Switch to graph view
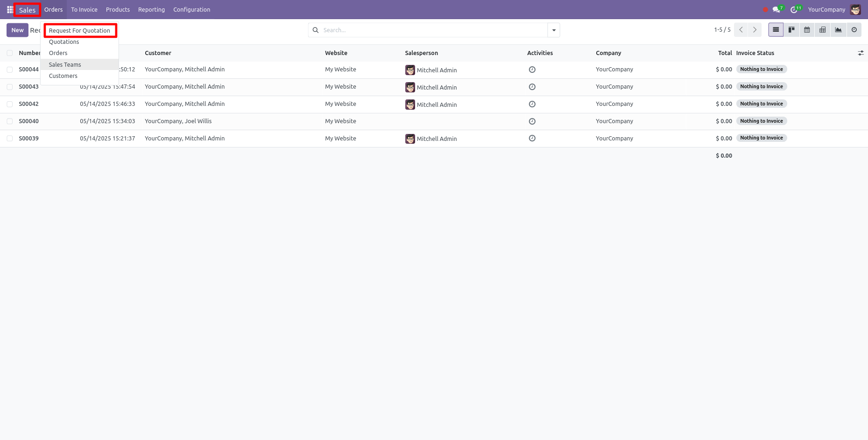Screen dimensions: 868x440 [x=839, y=30]
